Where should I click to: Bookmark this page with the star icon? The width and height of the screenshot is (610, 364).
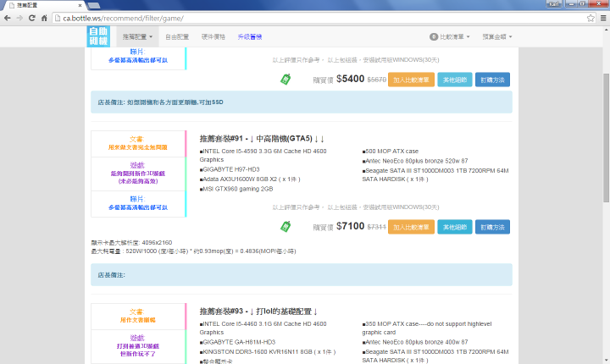[x=591, y=18]
